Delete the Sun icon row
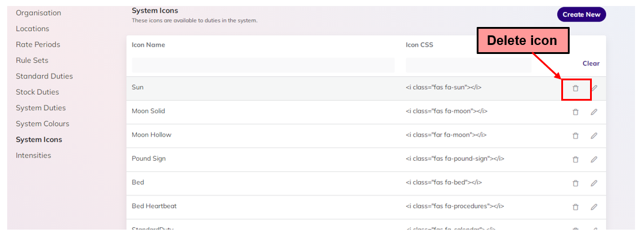 point(576,88)
